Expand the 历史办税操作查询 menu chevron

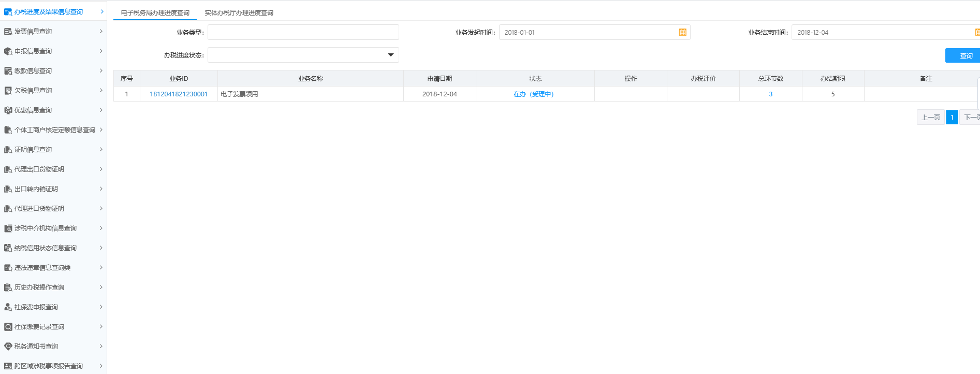101,287
